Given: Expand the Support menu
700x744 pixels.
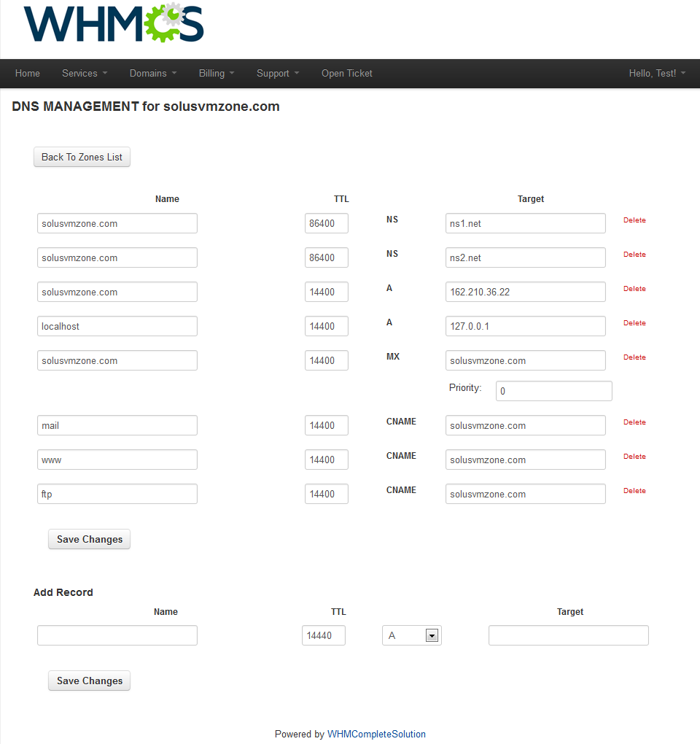Looking at the screenshot, I should pyautogui.click(x=278, y=74).
